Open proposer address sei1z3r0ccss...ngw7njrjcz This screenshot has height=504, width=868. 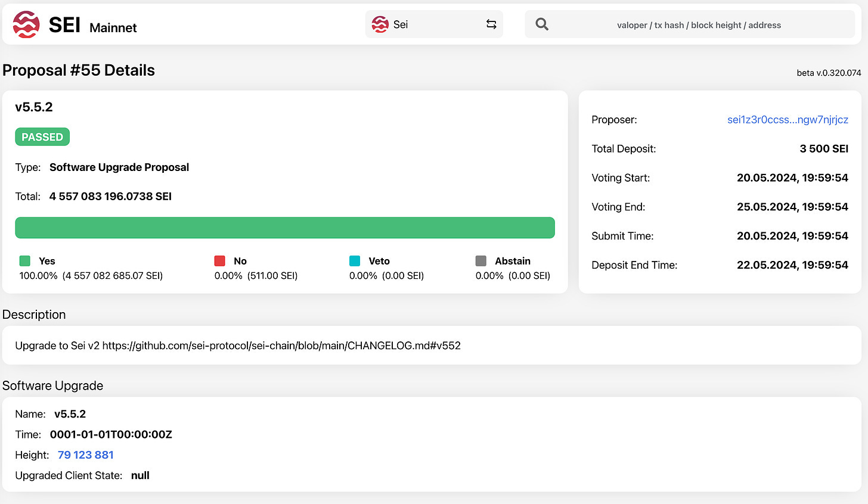tap(788, 120)
